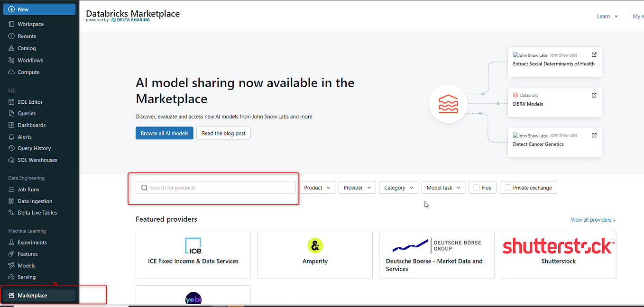Open the Learn menu at top
Viewport: 644px width, 307px height.
(x=607, y=16)
